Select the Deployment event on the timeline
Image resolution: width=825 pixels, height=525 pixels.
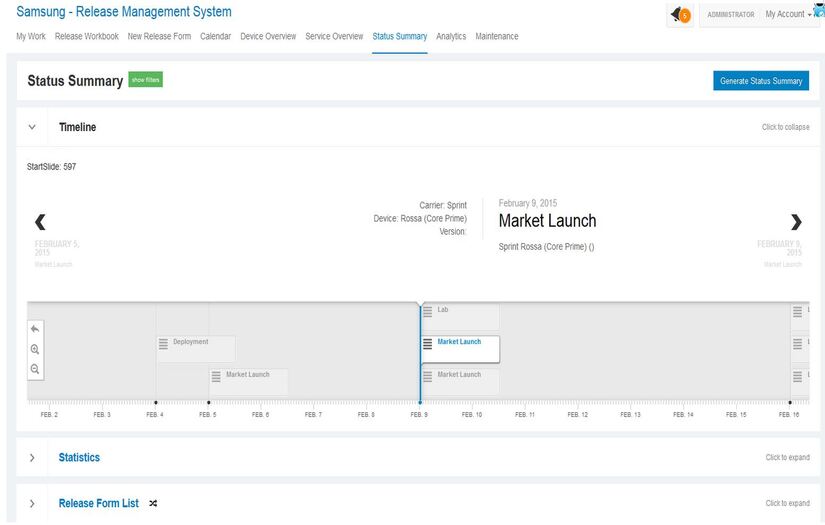[x=196, y=349]
